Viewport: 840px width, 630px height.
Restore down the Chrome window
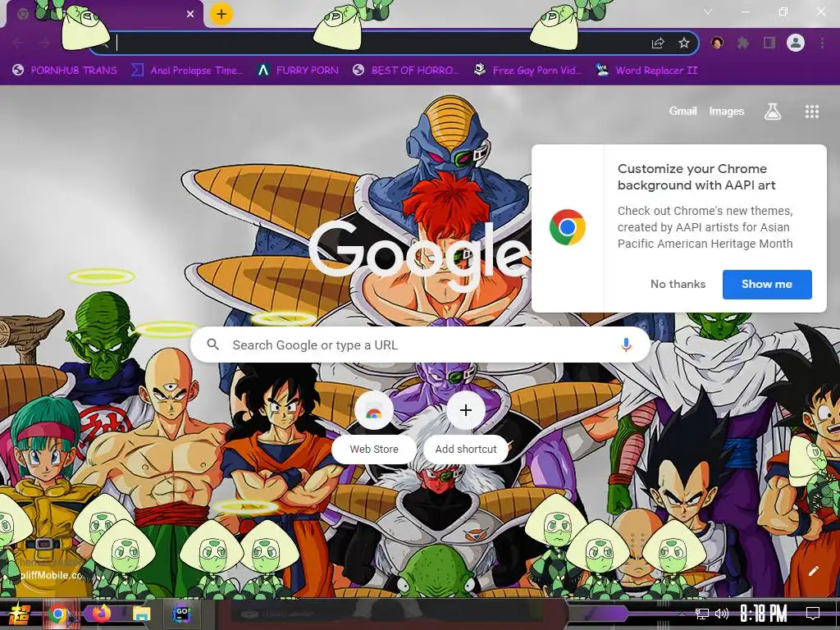click(783, 11)
